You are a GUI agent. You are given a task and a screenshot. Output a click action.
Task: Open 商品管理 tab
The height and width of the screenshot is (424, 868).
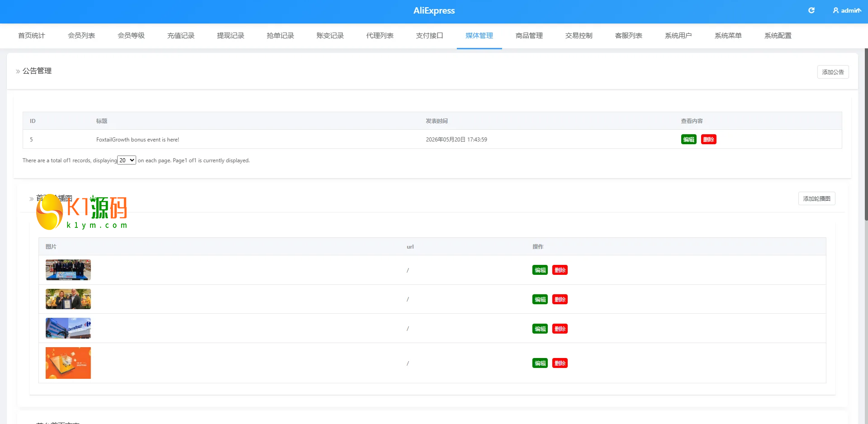point(529,36)
